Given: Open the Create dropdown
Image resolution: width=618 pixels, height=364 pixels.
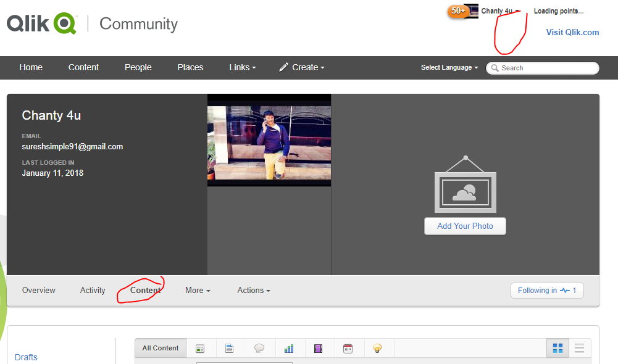Looking at the screenshot, I should point(302,67).
